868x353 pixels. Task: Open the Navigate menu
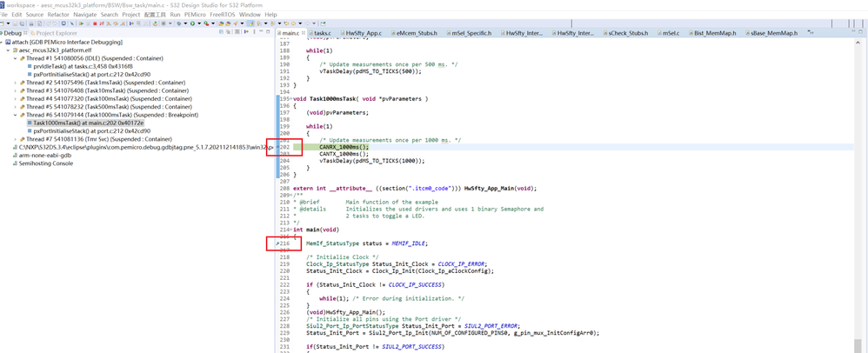click(x=85, y=15)
